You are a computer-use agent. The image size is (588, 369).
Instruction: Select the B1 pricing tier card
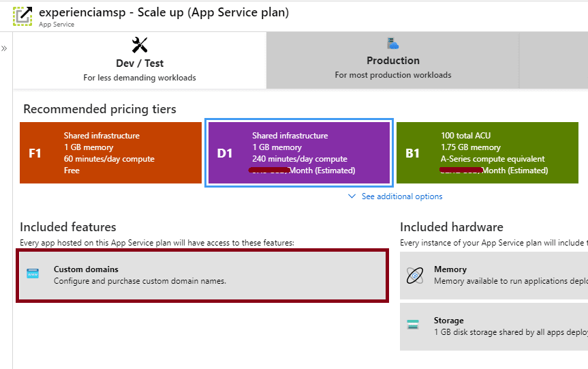point(487,153)
